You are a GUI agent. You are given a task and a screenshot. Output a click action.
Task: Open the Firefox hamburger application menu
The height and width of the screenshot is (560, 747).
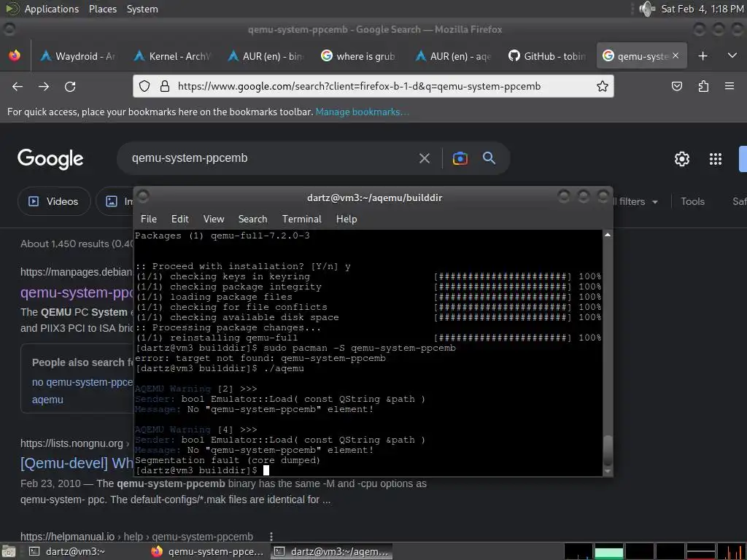click(x=729, y=86)
